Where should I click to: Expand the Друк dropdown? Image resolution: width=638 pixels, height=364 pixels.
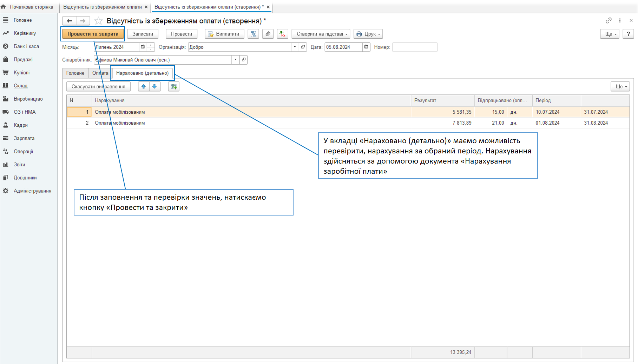click(368, 34)
